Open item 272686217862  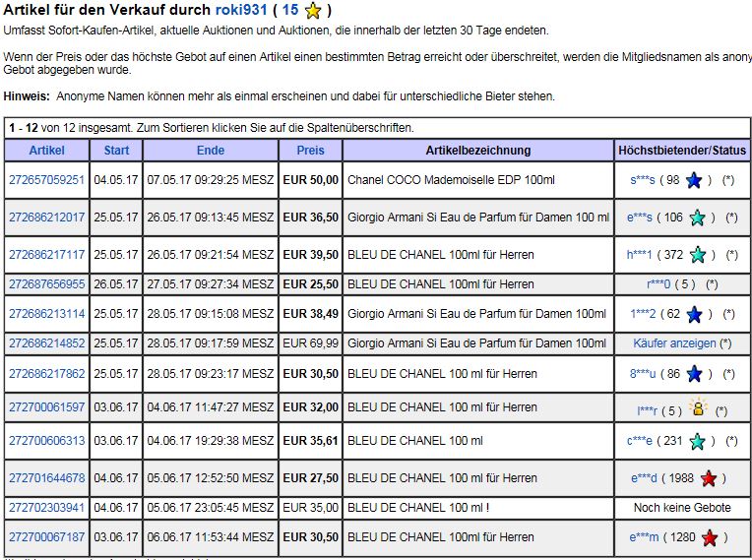coord(46,374)
